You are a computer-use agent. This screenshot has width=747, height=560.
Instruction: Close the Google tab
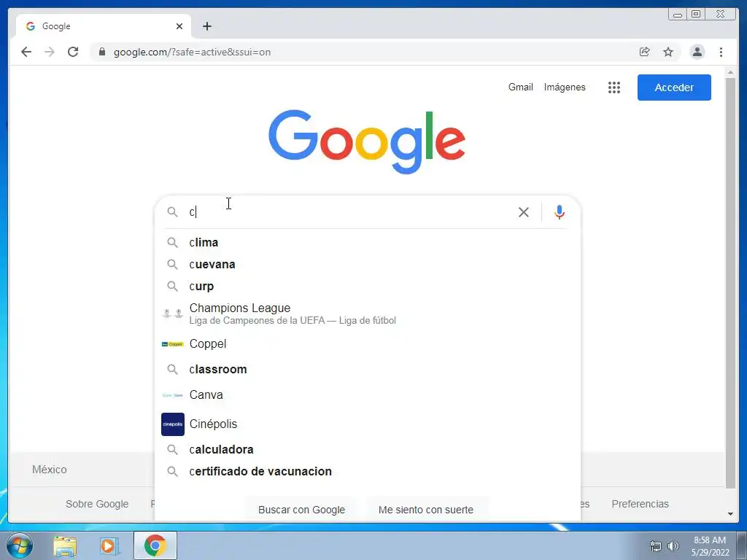(x=179, y=26)
